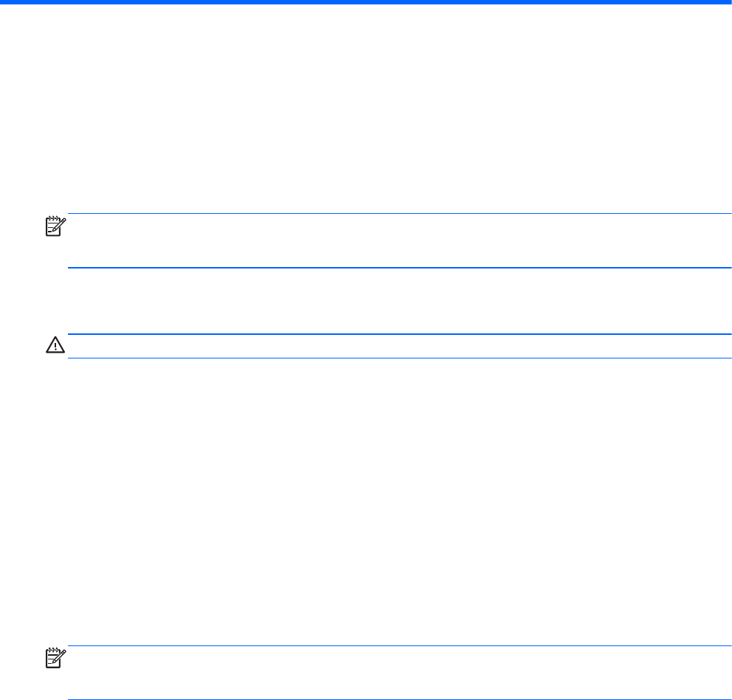This screenshot has height=700, width=732.
Task: Click the upper note pencil-and-notepad icon
Action: click(x=55, y=226)
